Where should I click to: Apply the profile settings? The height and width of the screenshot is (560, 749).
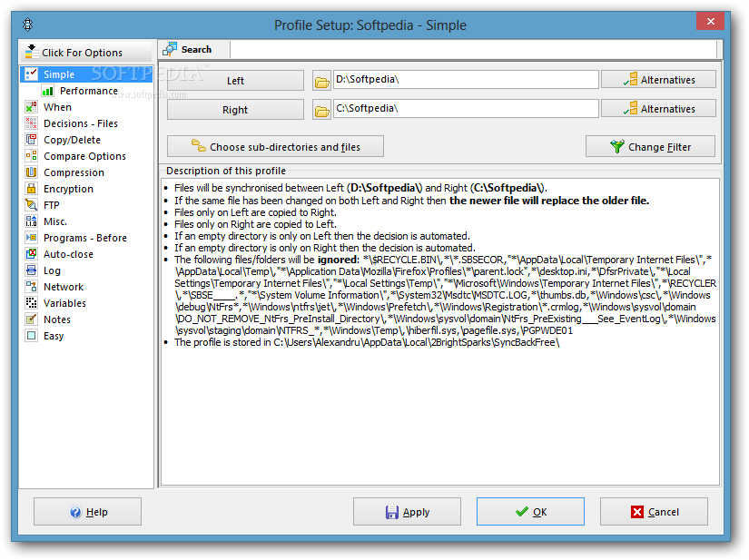point(407,512)
